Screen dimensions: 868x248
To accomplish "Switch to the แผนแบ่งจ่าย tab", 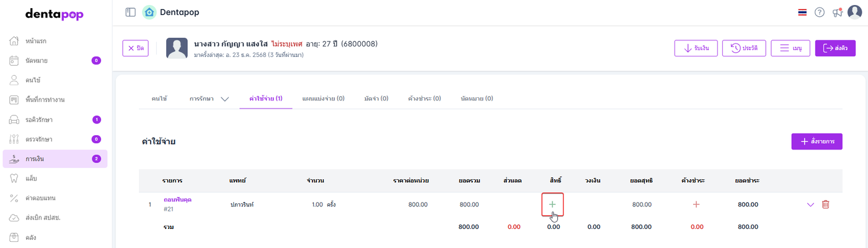I will pos(323,99).
